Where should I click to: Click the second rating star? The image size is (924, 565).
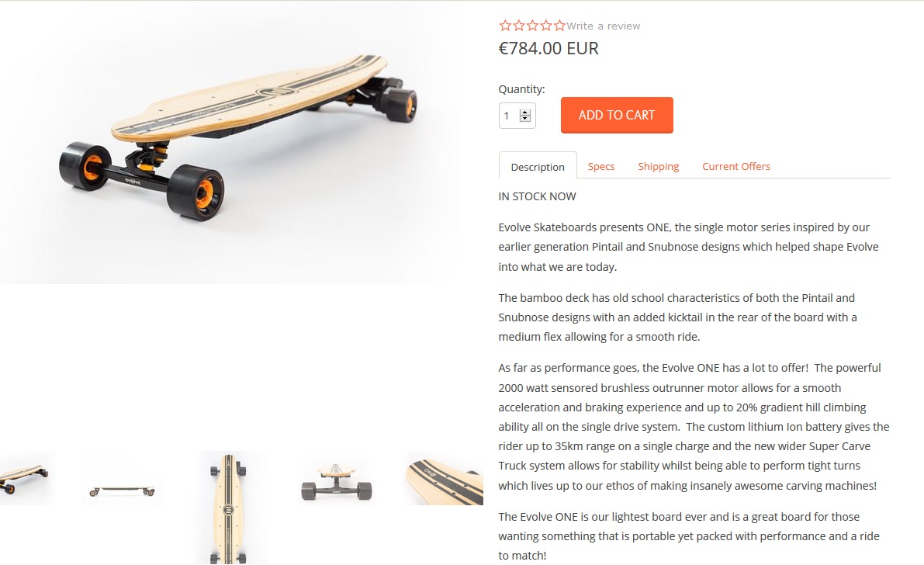tap(518, 26)
